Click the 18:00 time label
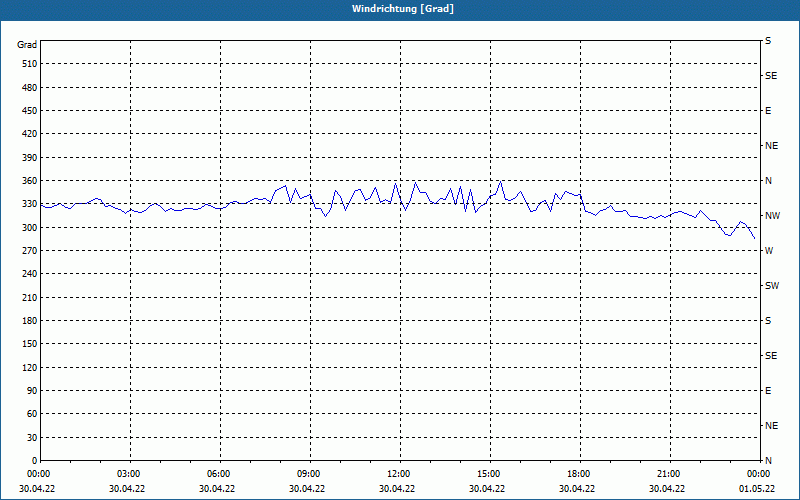Viewport: 800px width, 500px height. pyautogui.click(x=579, y=474)
